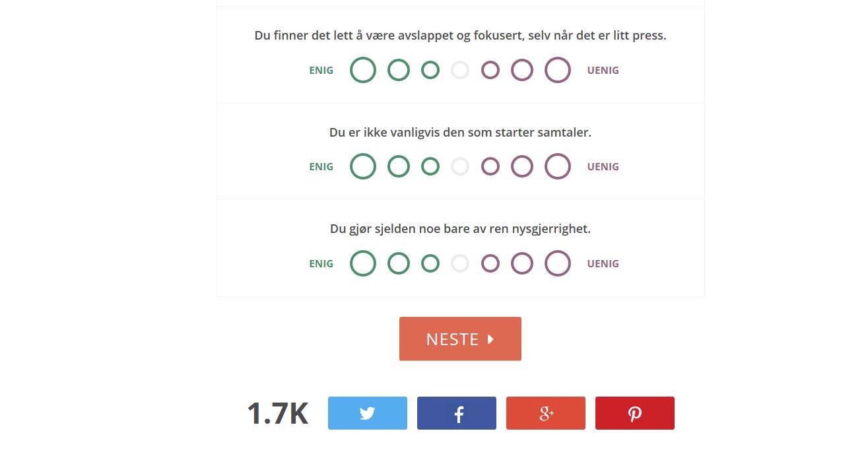
Task: Select strongest disagree for 'nysgjerrighet' question
Action: click(558, 263)
